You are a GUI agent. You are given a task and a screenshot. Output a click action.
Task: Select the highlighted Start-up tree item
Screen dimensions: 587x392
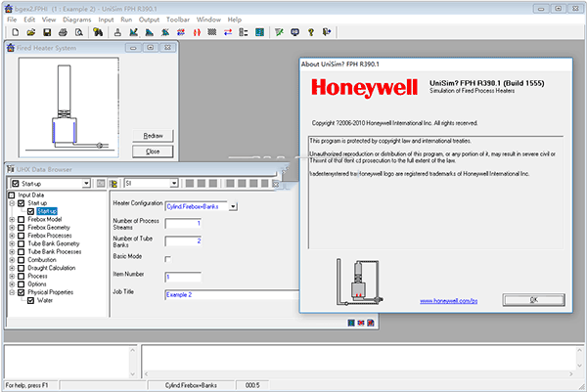[47, 211]
